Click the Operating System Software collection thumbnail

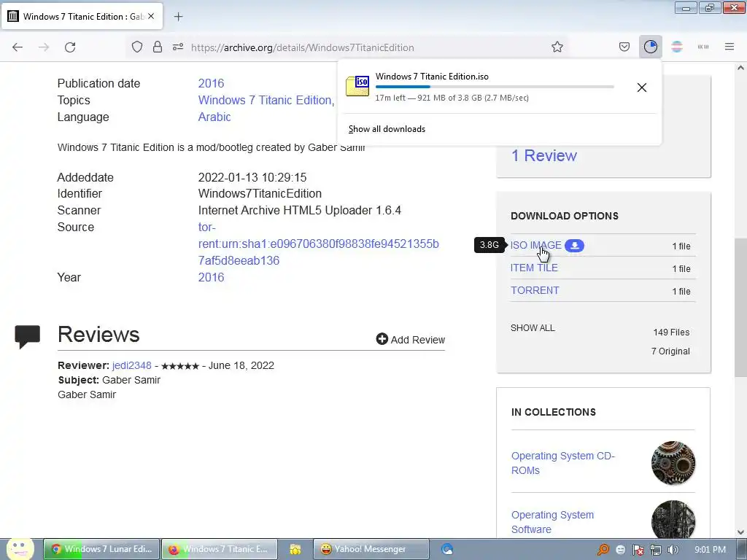tap(673, 519)
